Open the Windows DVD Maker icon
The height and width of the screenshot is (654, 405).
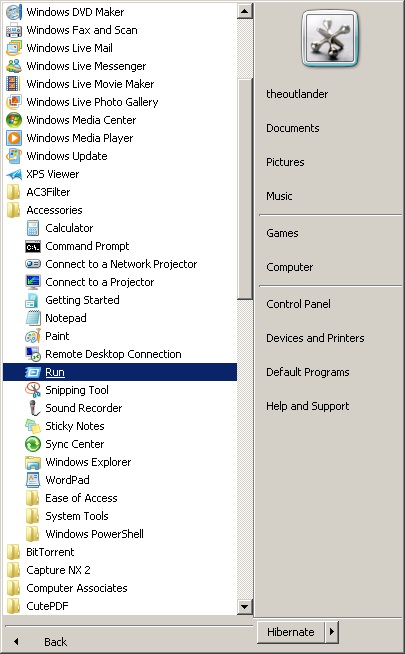pyautogui.click(x=14, y=12)
